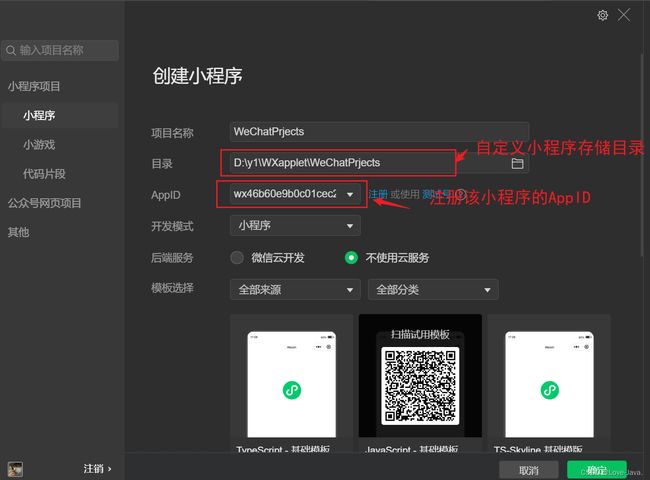The width and height of the screenshot is (650, 480).
Task: Click the green logo in TypeScript template
Action: pos(292,390)
